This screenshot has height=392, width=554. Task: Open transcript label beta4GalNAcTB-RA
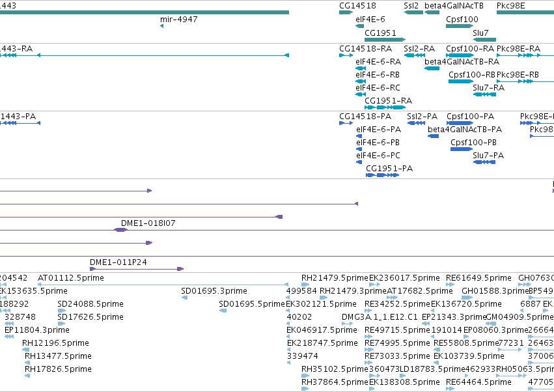pos(462,62)
